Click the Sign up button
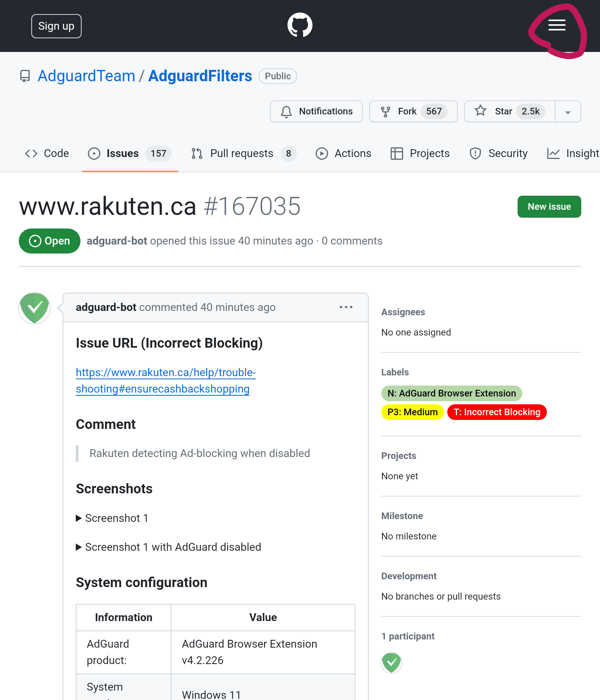Viewport: 600px width, 700px height. click(56, 26)
